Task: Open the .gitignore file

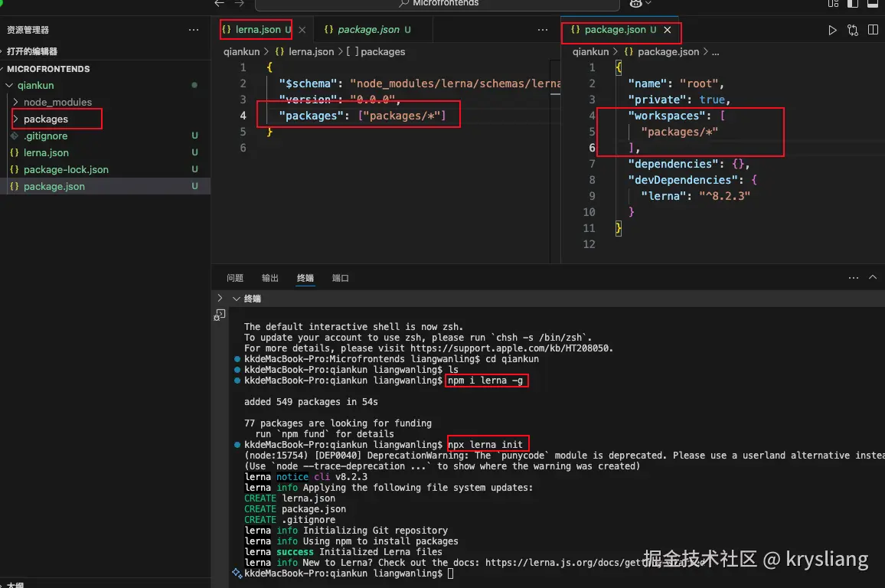Action: coord(45,136)
